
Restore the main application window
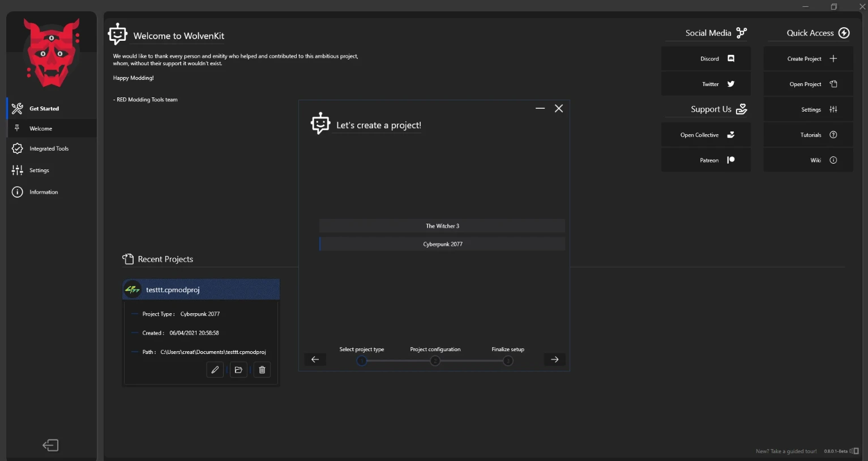click(x=833, y=7)
